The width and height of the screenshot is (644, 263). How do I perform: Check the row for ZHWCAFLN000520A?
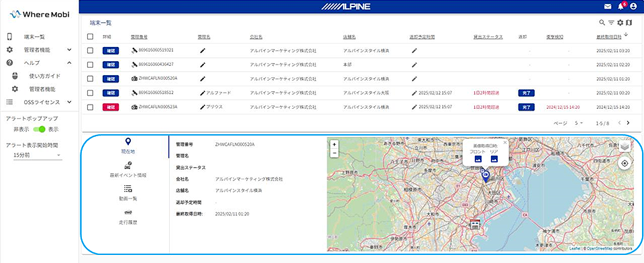91,78
